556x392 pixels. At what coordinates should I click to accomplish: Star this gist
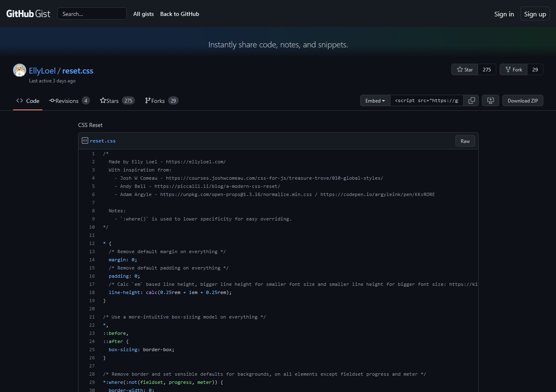tap(465, 69)
